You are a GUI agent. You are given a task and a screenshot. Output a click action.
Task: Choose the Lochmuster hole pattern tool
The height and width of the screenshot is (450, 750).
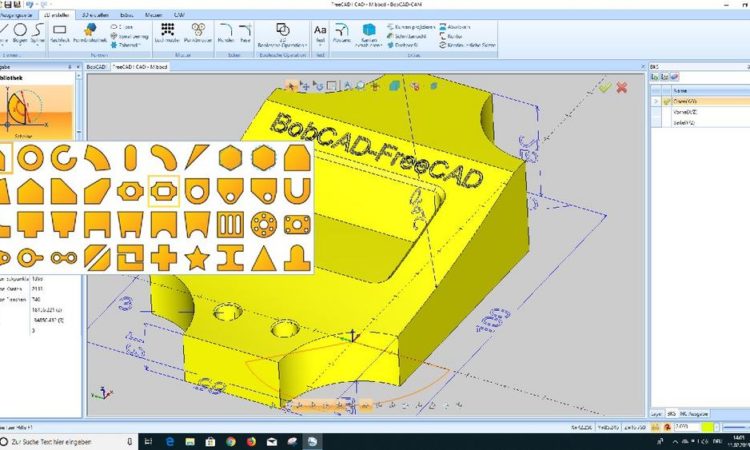(167, 33)
